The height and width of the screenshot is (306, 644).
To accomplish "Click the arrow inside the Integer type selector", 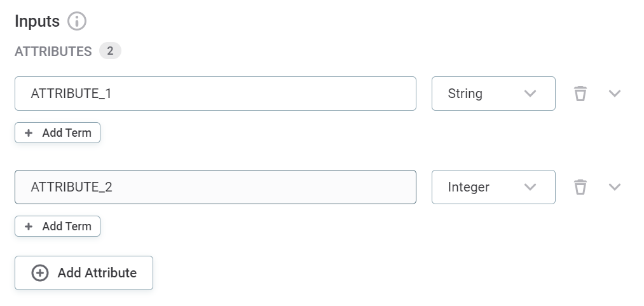I will click(x=530, y=187).
